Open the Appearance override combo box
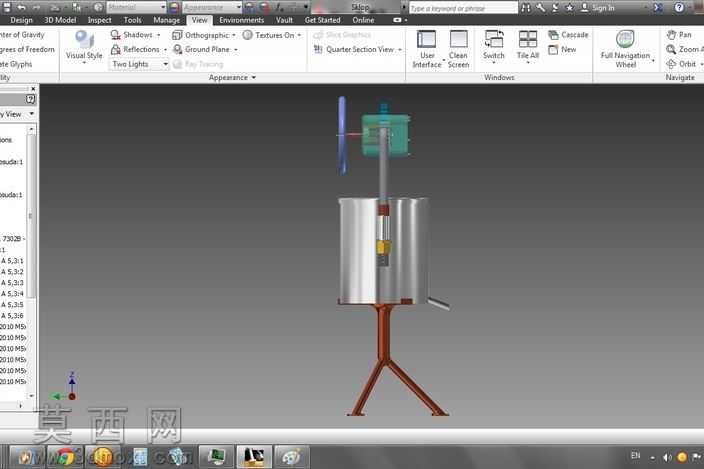 tap(212, 7)
